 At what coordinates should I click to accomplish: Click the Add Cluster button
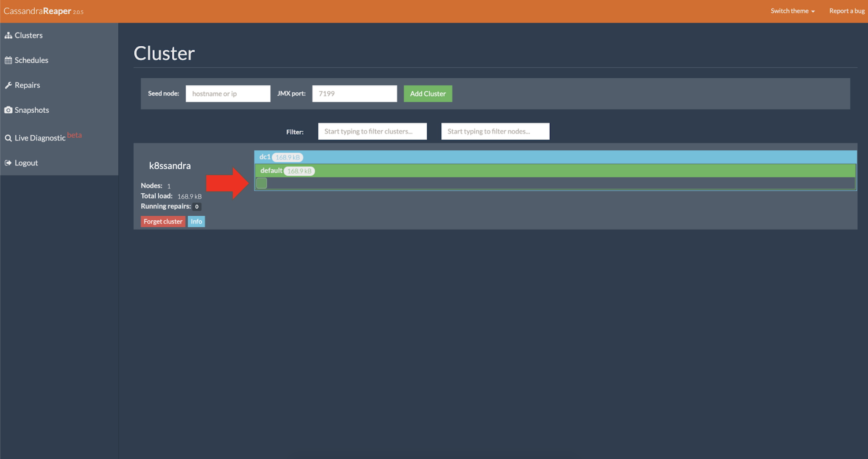click(x=428, y=93)
